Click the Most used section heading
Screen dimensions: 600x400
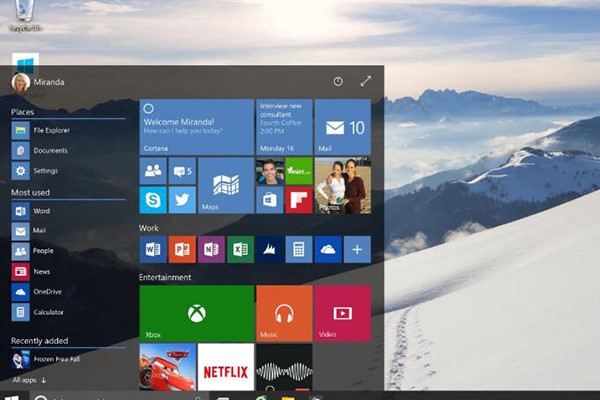pyautogui.click(x=30, y=193)
